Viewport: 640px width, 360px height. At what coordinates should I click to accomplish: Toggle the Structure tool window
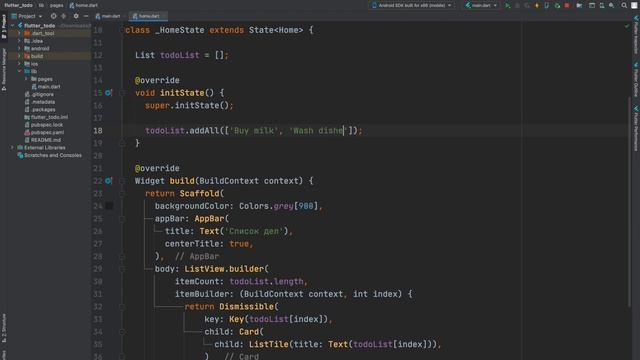4,328
